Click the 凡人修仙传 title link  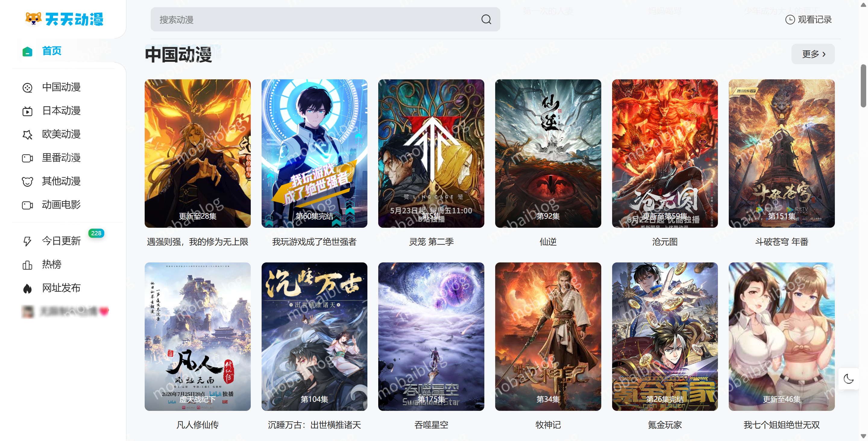tap(197, 425)
